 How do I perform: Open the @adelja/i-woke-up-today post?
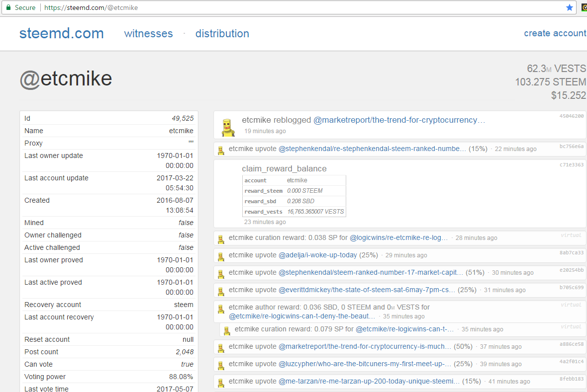click(x=317, y=255)
